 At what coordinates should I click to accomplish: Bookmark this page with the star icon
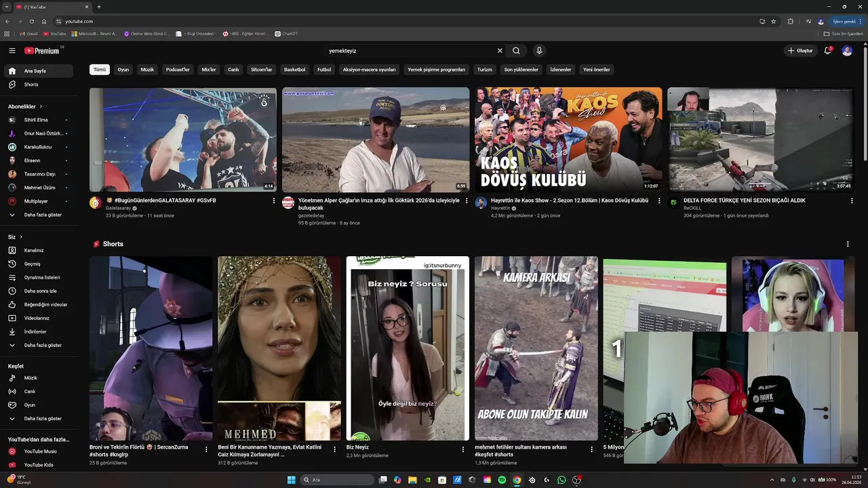773,22
